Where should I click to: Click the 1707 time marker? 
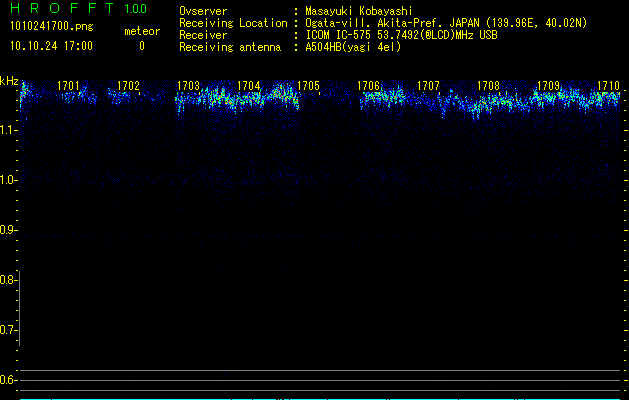click(428, 86)
